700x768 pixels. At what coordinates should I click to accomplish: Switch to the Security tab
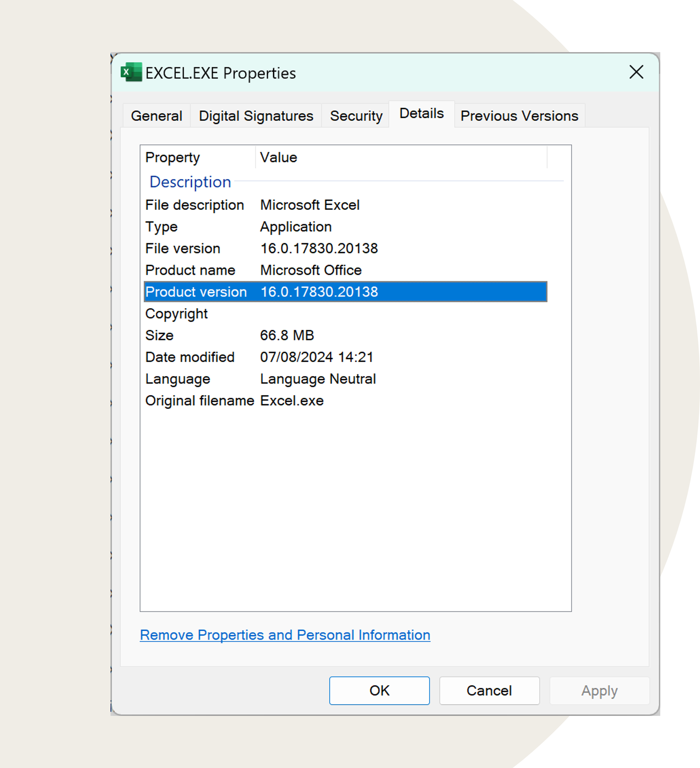pos(355,116)
